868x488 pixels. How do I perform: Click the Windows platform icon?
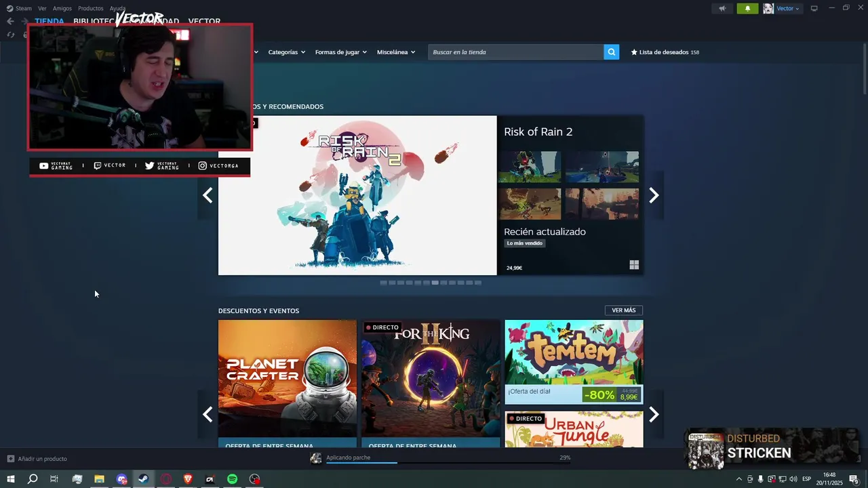[x=634, y=265]
